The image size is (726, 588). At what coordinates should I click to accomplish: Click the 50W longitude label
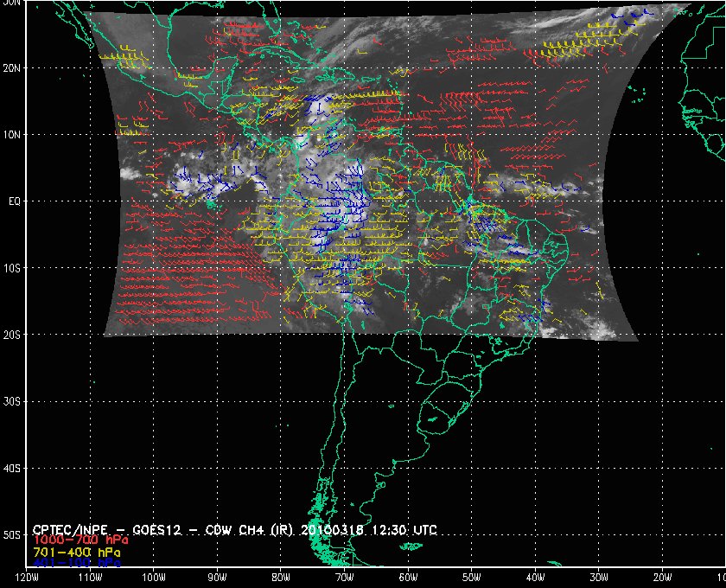point(471,578)
